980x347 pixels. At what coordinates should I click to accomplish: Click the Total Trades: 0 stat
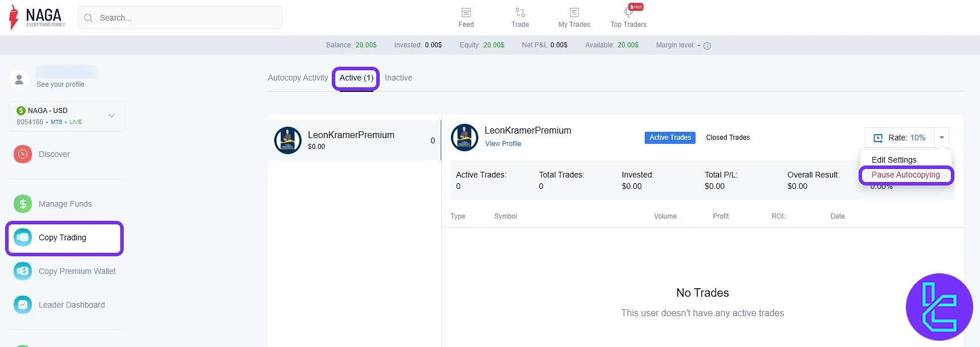[x=562, y=180]
